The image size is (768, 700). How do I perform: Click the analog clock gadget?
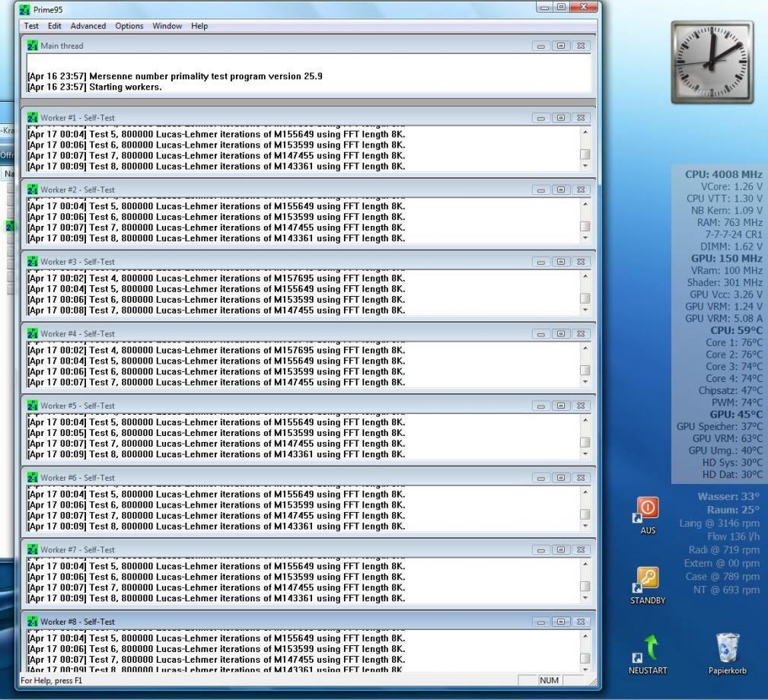point(712,62)
